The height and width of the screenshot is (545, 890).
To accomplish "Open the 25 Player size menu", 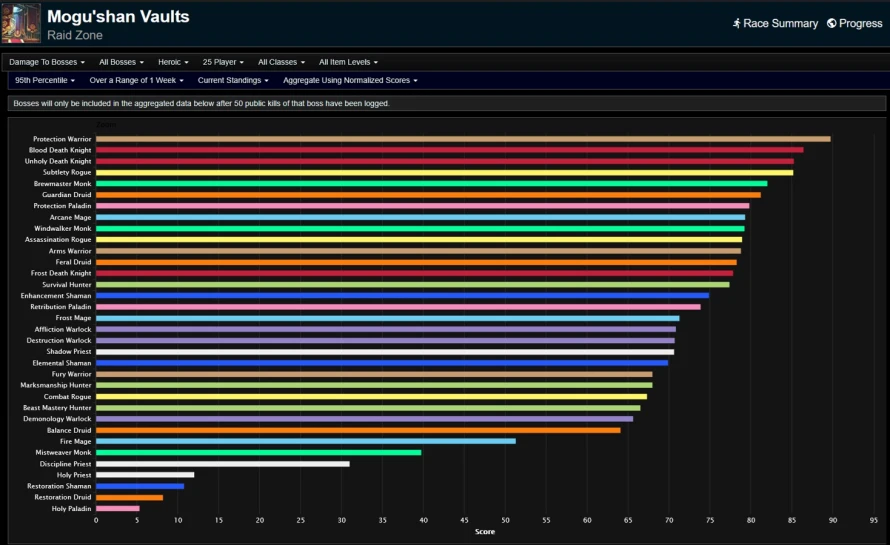I will pyautogui.click(x=223, y=62).
